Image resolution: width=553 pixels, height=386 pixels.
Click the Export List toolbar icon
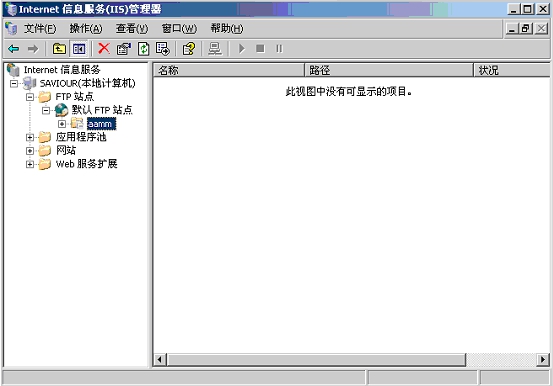pyautogui.click(x=163, y=49)
